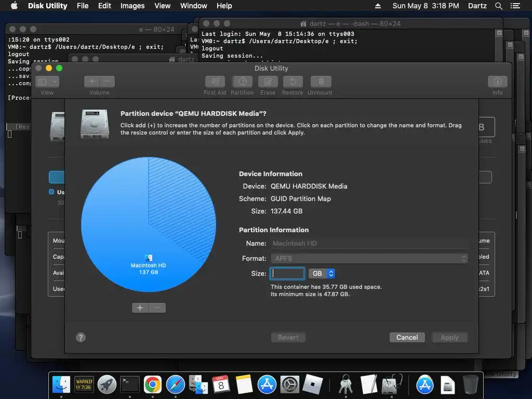Open the Format APFS dropdown

[x=369, y=259]
